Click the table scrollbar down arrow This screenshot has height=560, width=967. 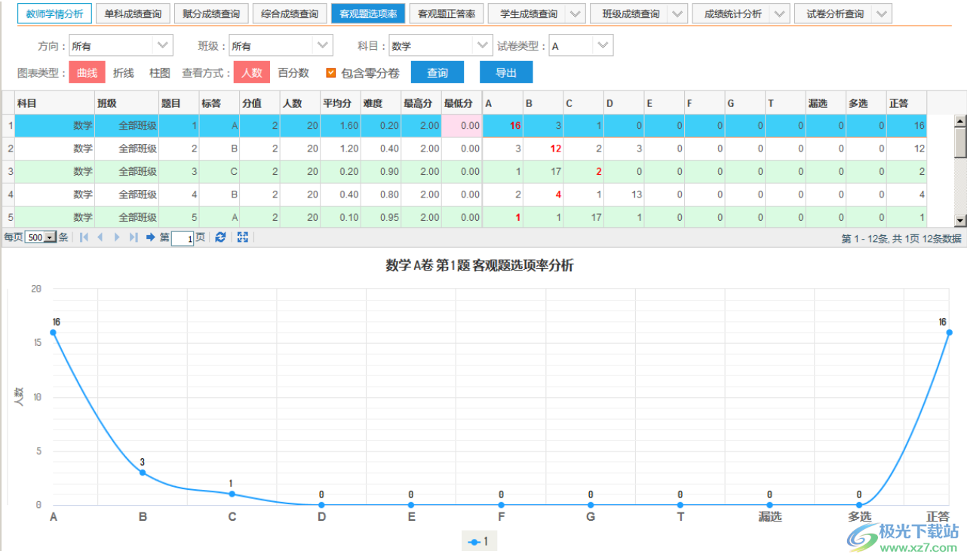[960, 220]
